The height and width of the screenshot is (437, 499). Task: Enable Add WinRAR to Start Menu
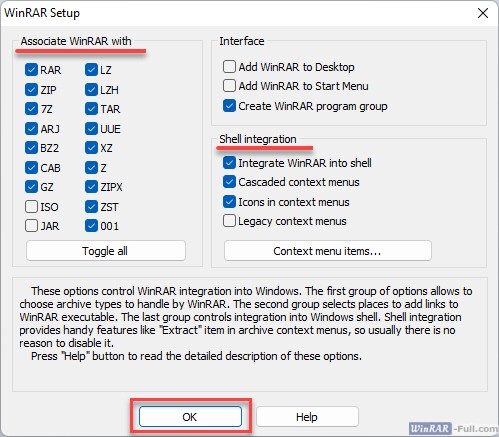[229, 86]
